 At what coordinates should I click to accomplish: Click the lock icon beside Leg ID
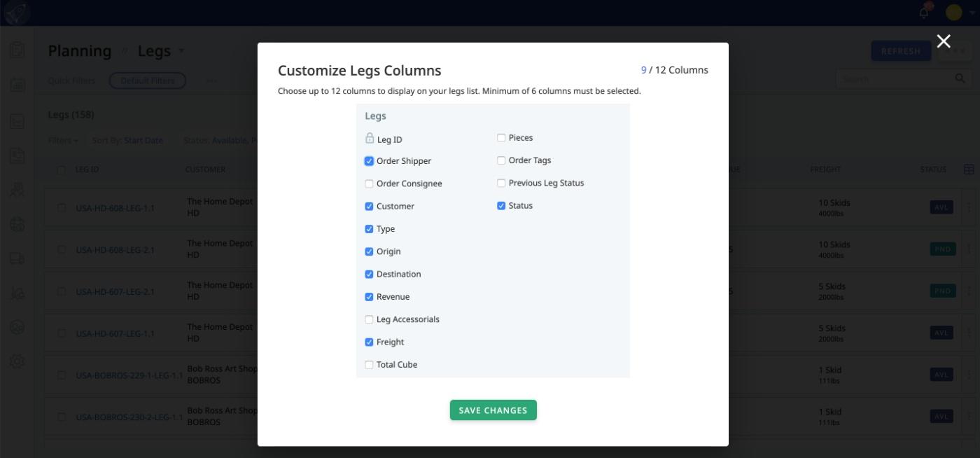coord(370,139)
